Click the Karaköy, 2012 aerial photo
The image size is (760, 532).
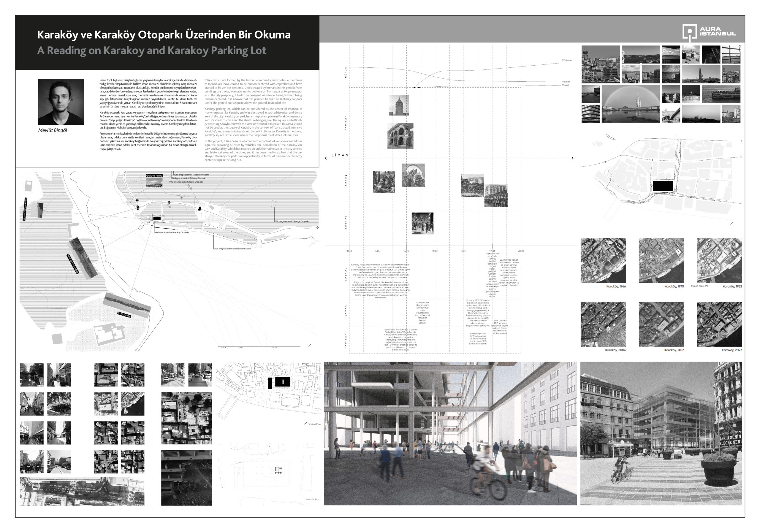(661, 324)
